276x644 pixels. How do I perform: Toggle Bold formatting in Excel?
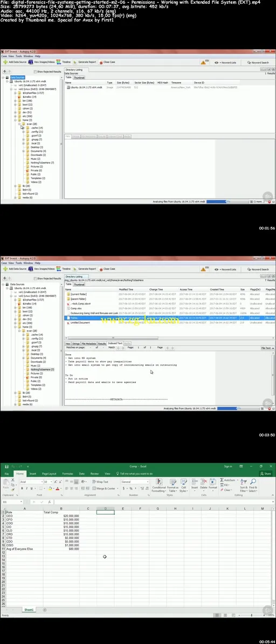pyautogui.click(x=22, y=489)
